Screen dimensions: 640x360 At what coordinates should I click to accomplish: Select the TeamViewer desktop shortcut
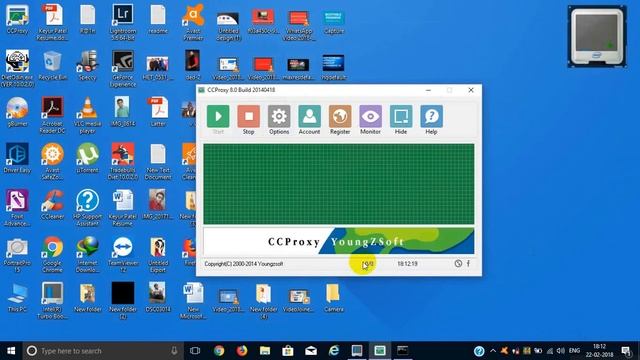point(122,255)
